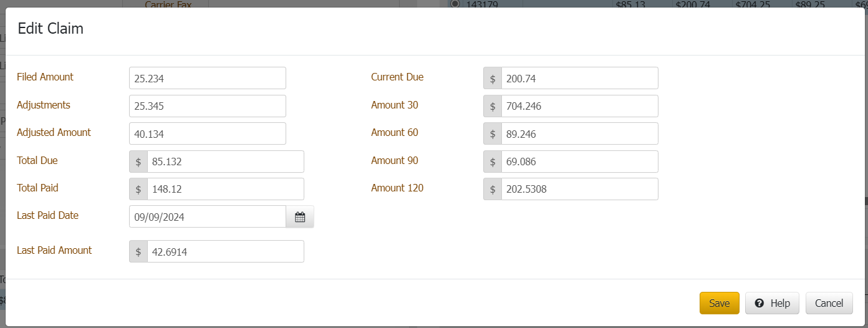
Task: Click the dollar sign beside Total Due
Action: point(138,162)
